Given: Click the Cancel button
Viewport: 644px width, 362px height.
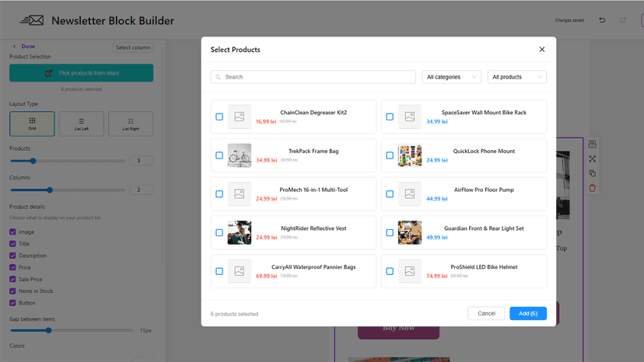Looking at the screenshot, I should [x=486, y=313].
